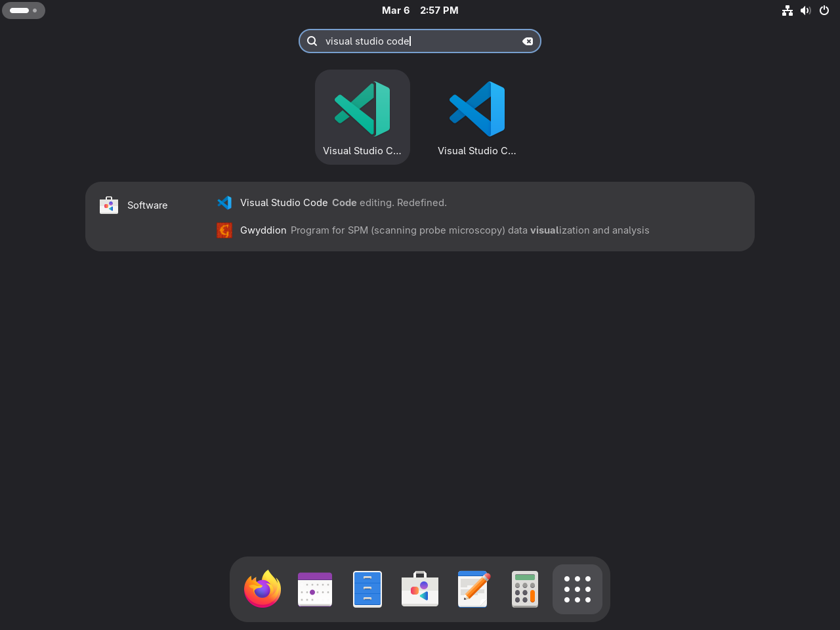
Task: Open the date and time menu
Action: point(420,10)
